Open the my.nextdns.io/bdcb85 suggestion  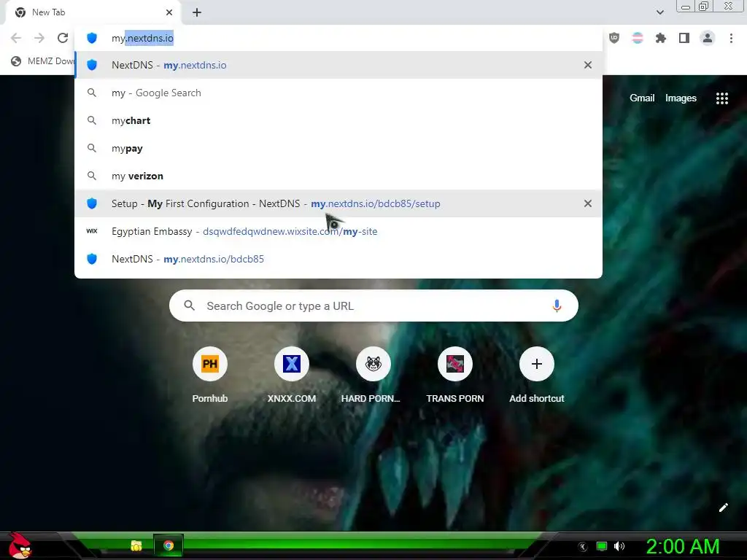point(338,259)
